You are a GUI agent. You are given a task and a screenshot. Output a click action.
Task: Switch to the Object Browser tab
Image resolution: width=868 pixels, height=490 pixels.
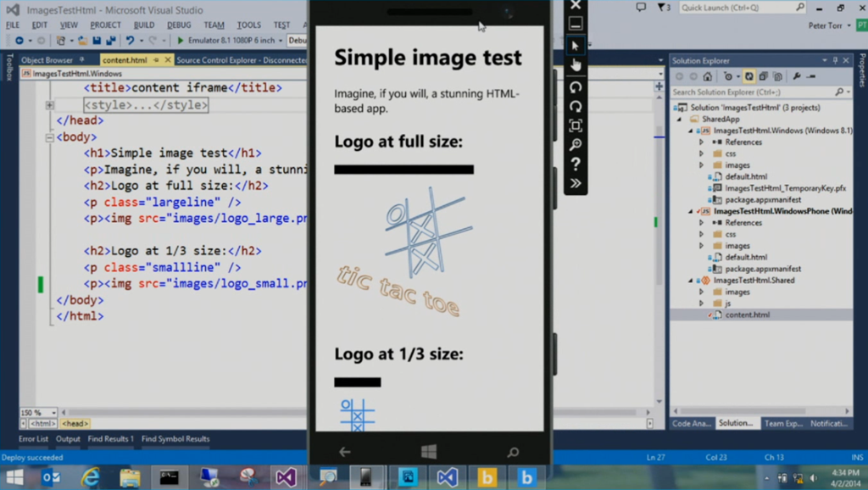(47, 60)
